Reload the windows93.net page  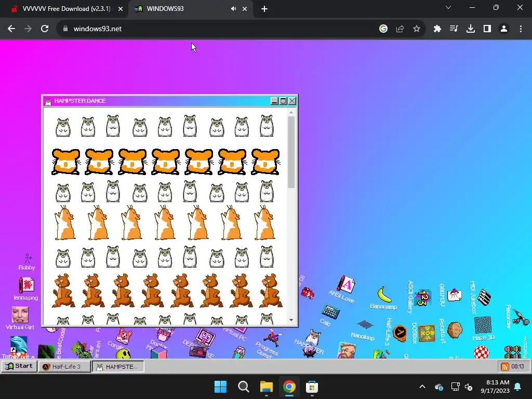[x=45, y=29]
